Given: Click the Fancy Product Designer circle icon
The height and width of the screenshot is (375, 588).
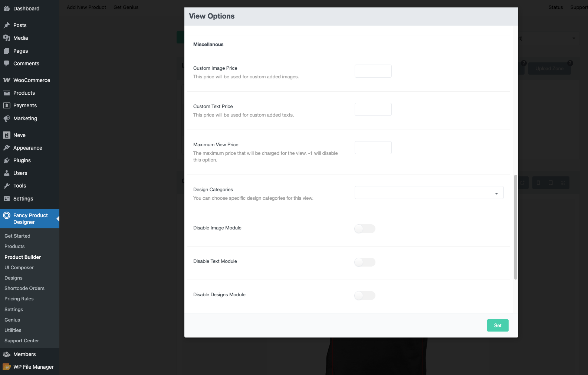Looking at the screenshot, I should click(7, 215).
